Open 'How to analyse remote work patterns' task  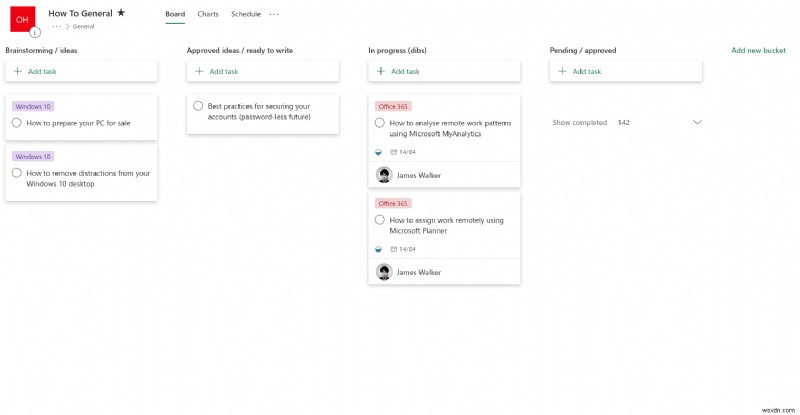click(450, 128)
